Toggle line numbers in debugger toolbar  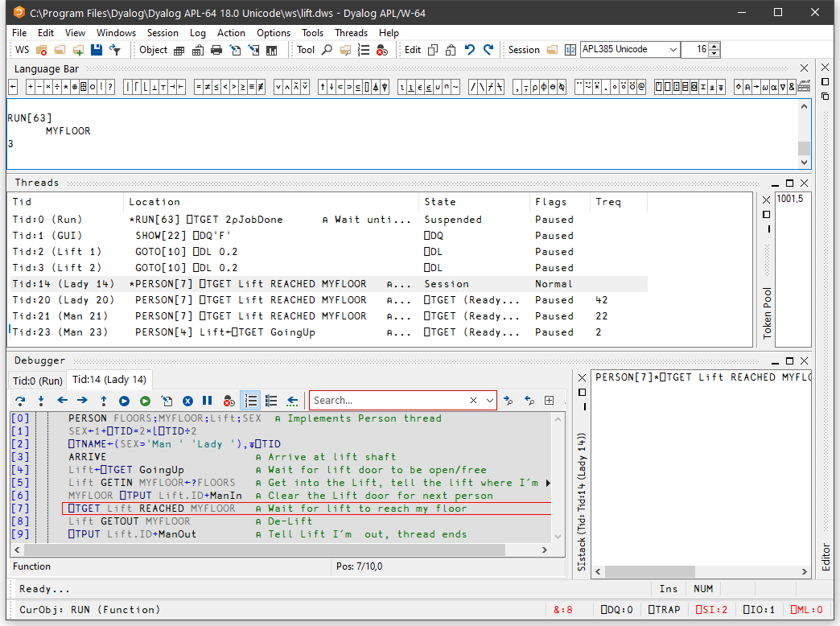pyautogui.click(x=250, y=400)
